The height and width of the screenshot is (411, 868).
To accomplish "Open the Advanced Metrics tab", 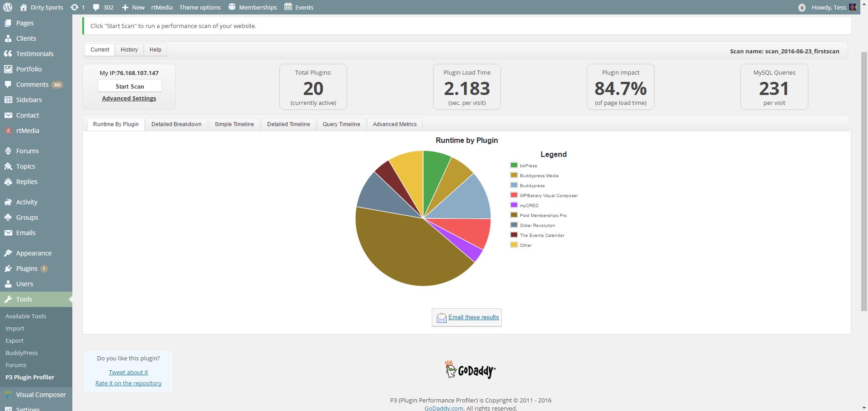I will (x=395, y=124).
